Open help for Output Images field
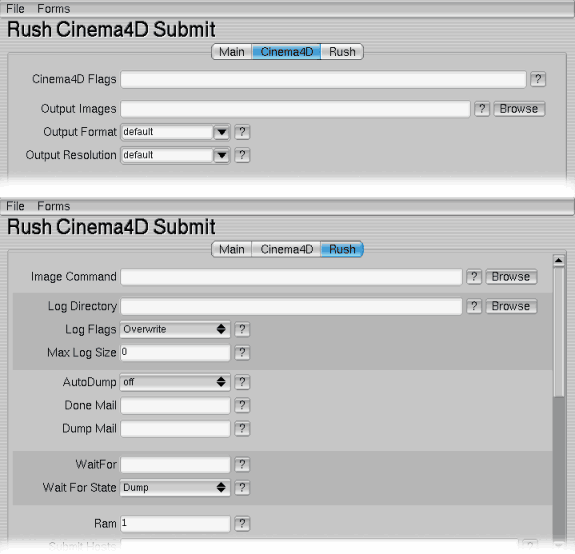This screenshot has height=554, width=575. (x=482, y=109)
